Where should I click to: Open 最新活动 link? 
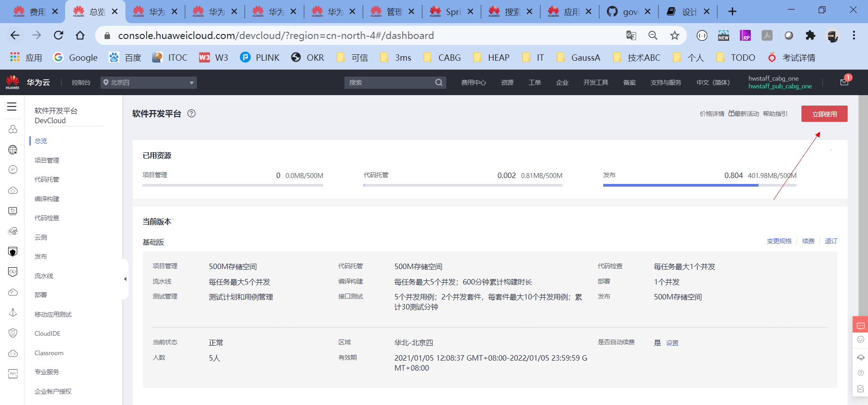point(744,114)
